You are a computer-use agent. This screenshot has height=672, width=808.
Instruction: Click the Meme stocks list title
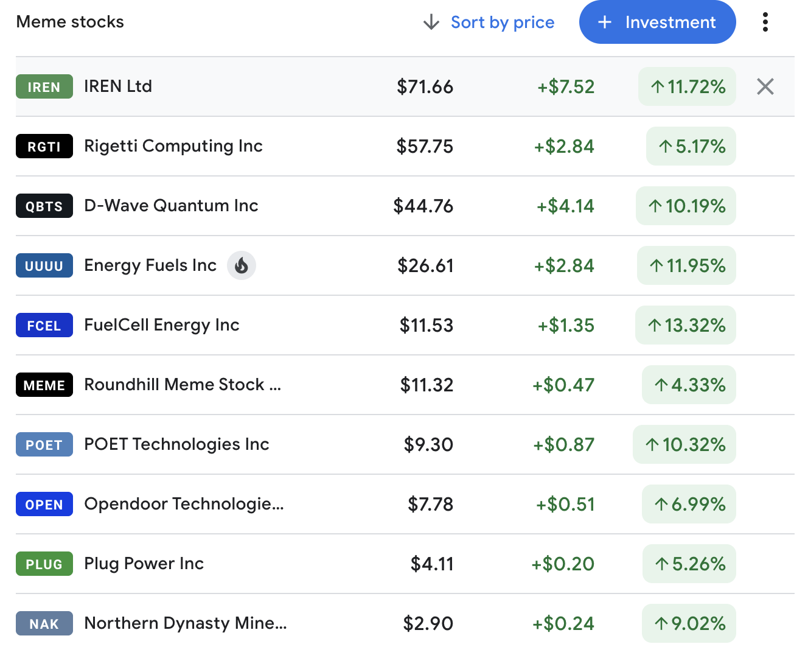pos(70,22)
